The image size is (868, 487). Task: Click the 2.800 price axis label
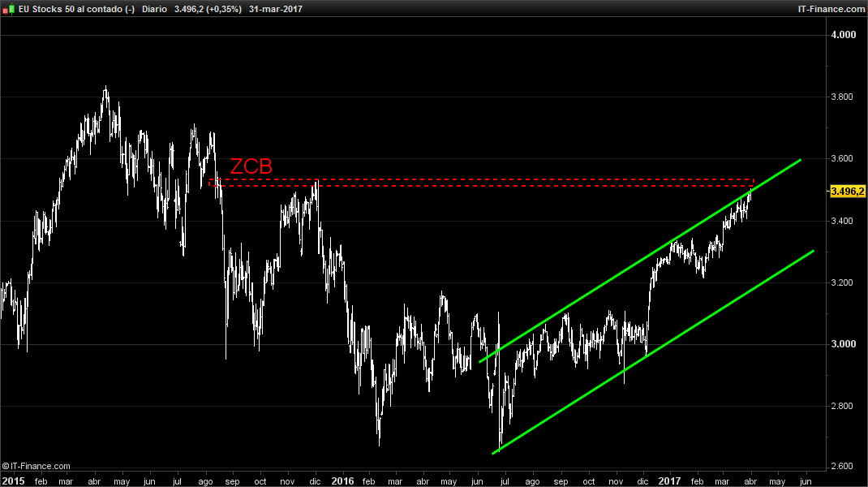point(842,406)
